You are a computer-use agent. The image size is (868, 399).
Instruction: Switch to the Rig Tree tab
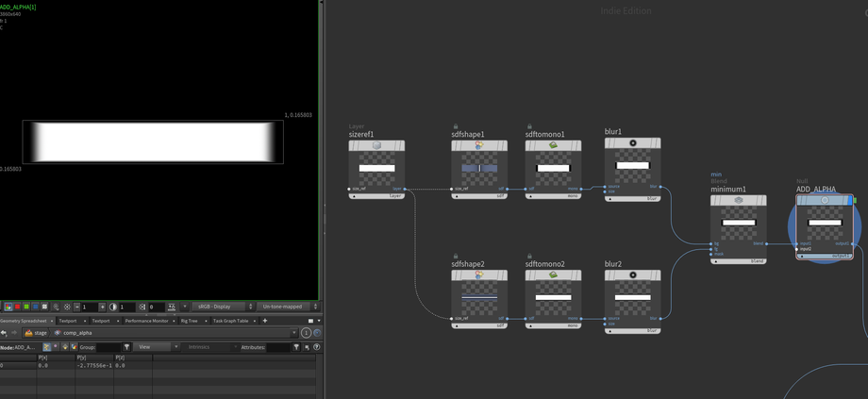coord(190,321)
